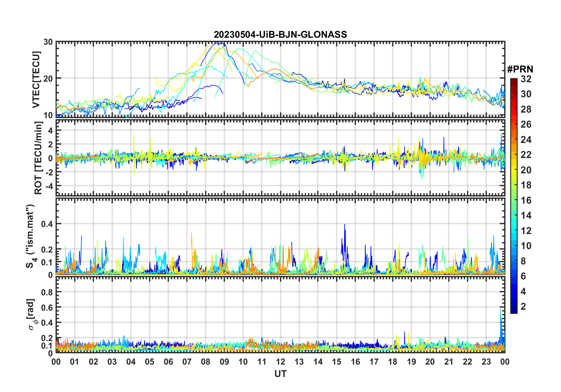Image resolution: width=561 pixels, height=392 pixels.
Task: Click the #PRN colorbar title
Action: point(520,69)
